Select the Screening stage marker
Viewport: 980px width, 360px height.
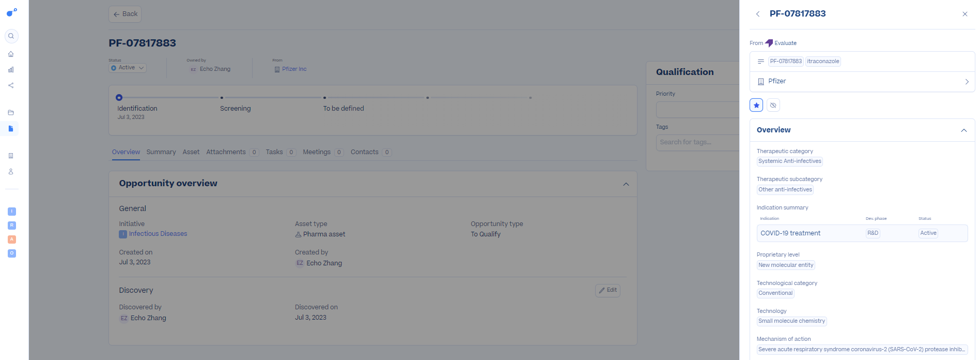click(222, 97)
